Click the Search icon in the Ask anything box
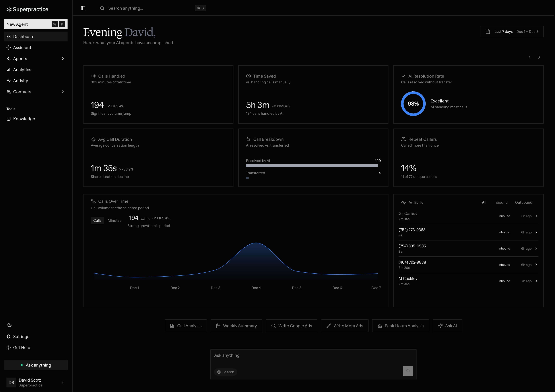Viewport: 555px width, 392px height. click(x=225, y=372)
